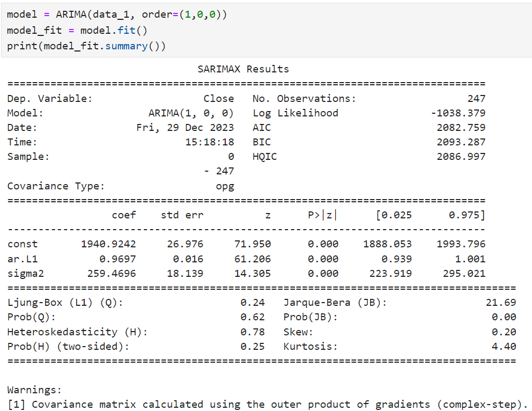Click the Log Likelihood value -1038.379
This screenshot has height=411, width=532.
point(458,113)
